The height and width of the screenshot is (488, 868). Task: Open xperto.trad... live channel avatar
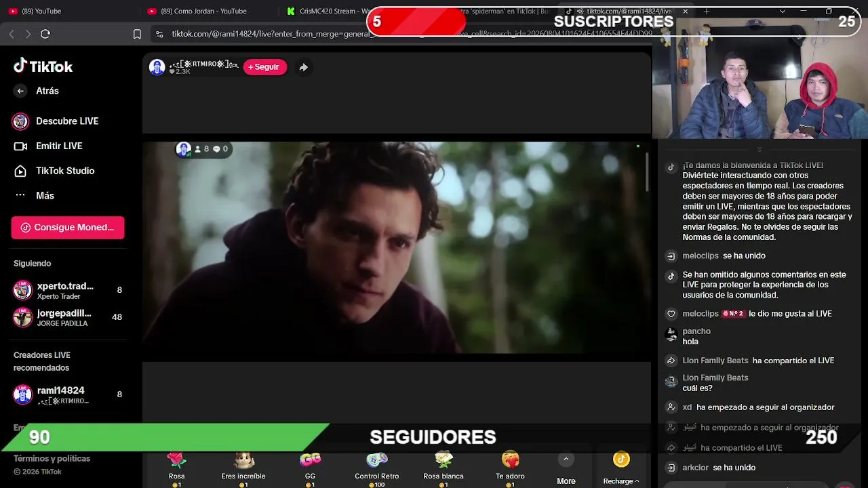tap(23, 290)
